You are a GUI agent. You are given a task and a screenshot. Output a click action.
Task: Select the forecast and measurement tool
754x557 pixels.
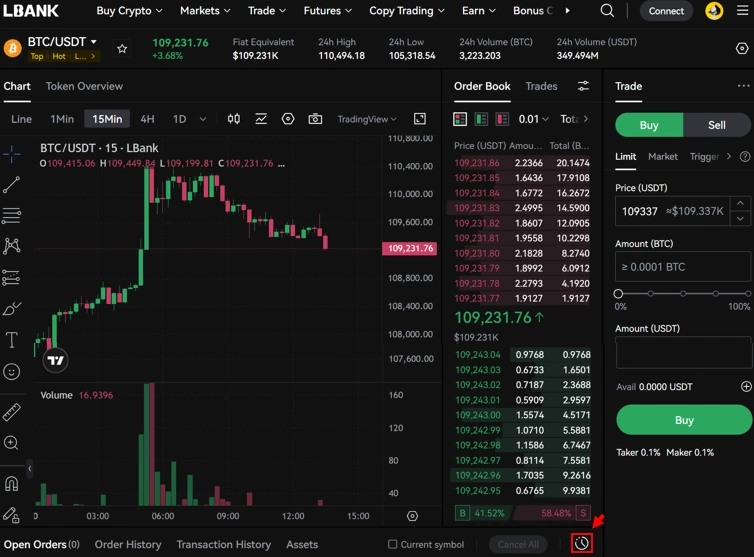coord(12,277)
